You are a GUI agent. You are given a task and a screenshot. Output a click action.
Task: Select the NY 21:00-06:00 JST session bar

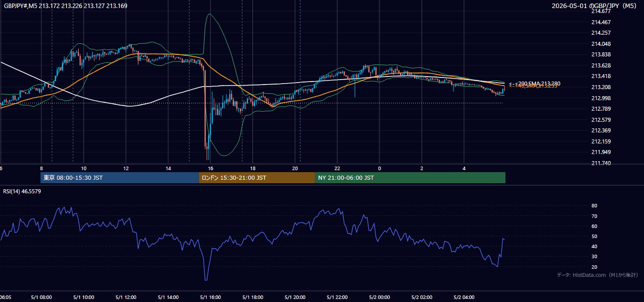(x=410, y=178)
